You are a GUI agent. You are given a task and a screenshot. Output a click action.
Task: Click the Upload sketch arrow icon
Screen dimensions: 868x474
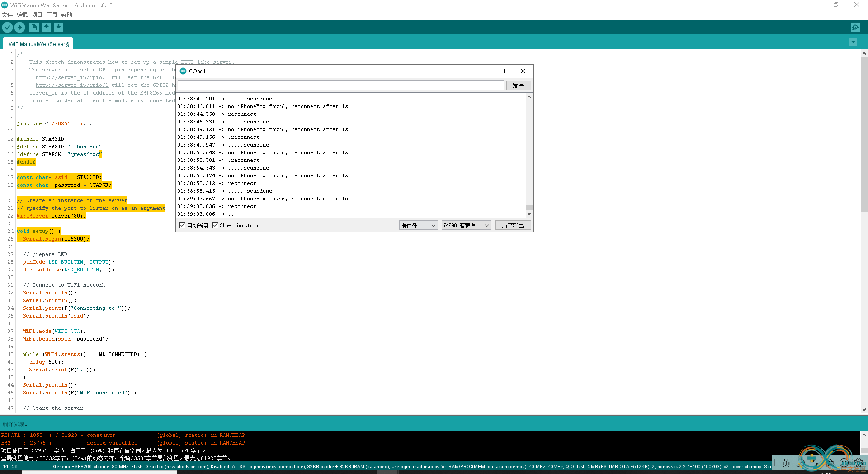pyautogui.click(x=19, y=28)
